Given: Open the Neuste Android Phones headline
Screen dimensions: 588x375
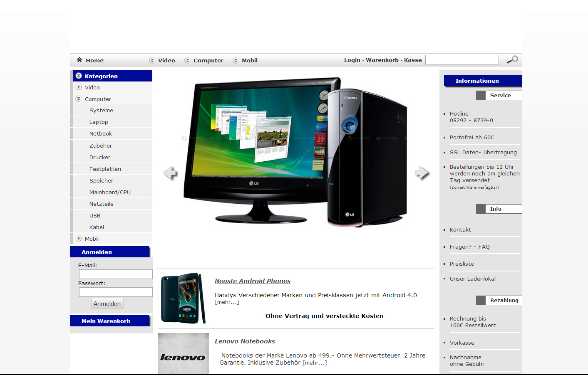Looking at the screenshot, I should pos(253,281).
